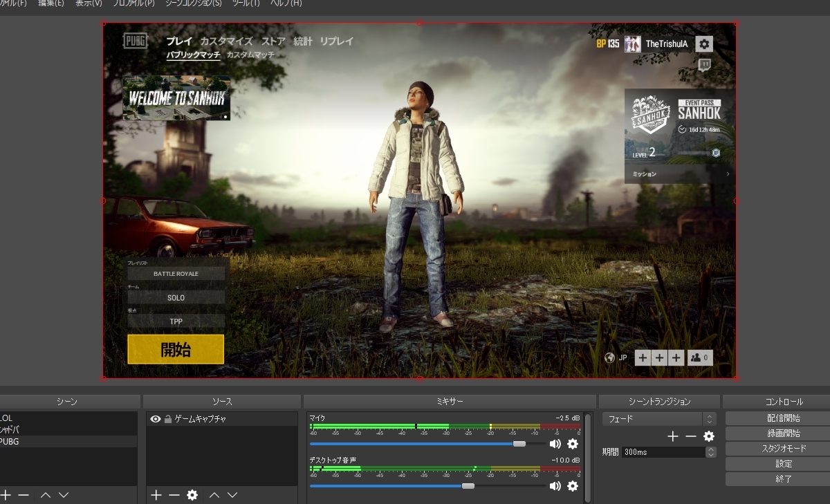The height and width of the screenshot is (504, 830).
Task: Click the globe region icon near JP
Action: [609, 357]
